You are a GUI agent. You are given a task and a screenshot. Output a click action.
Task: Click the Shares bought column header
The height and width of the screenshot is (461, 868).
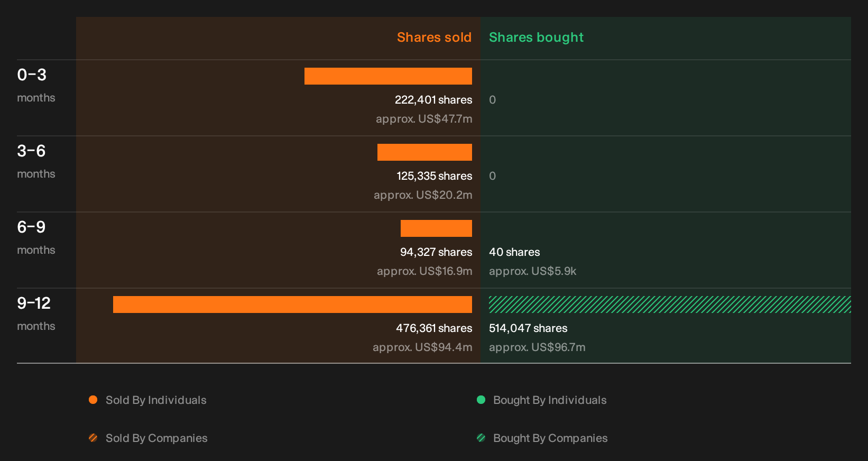click(536, 38)
